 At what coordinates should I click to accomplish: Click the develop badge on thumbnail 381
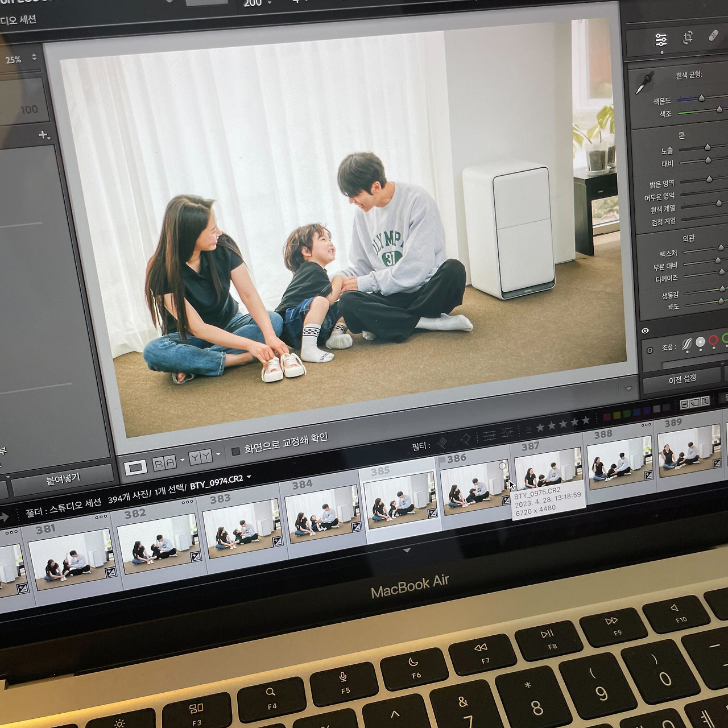point(111,572)
